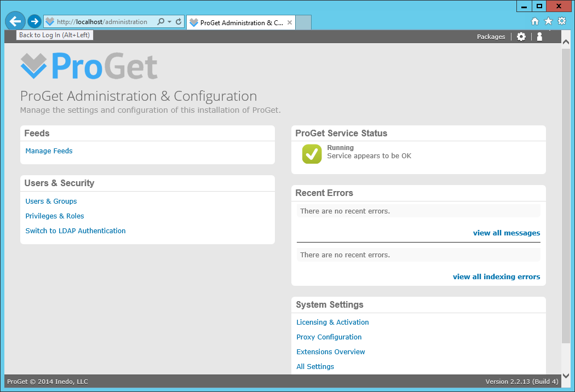This screenshot has width=575, height=392.
Task: Open Users & Groups link
Action: pos(51,201)
